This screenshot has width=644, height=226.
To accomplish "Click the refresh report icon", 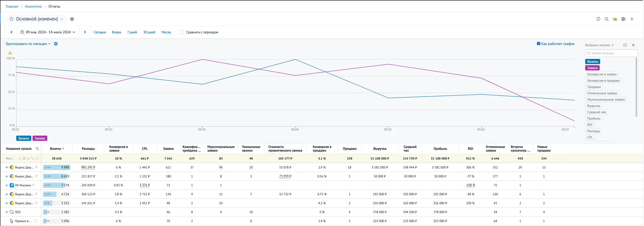I will point(598,19).
